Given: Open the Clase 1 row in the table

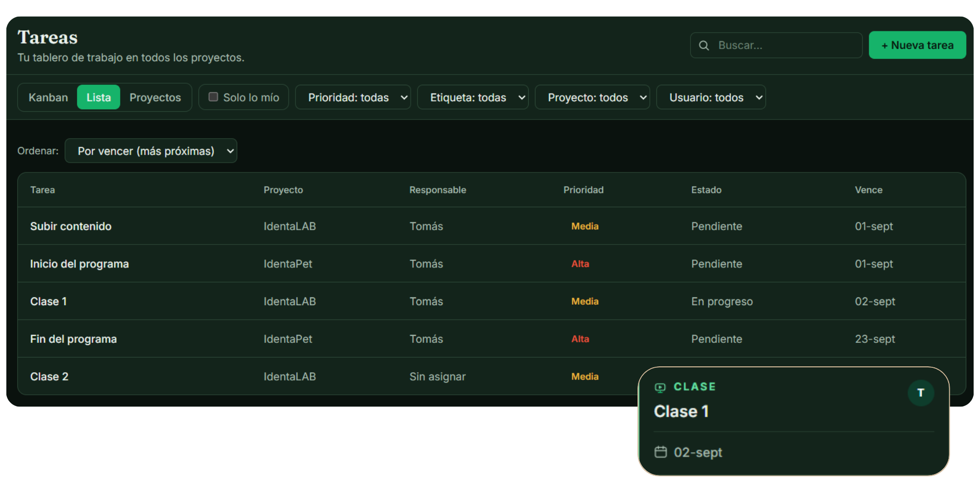Looking at the screenshot, I should [x=491, y=301].
